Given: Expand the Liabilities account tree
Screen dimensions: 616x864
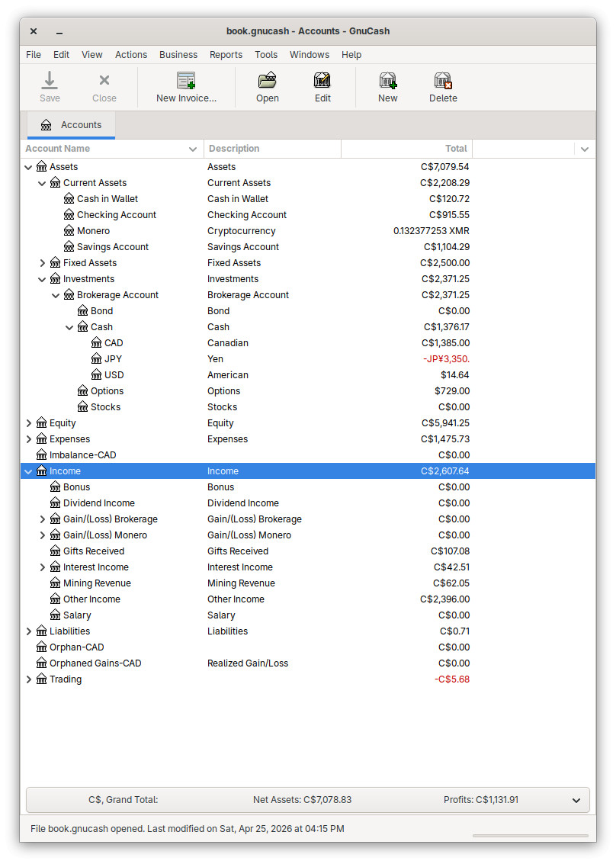Looking at the screenshot, I should (x=29, y=631).
